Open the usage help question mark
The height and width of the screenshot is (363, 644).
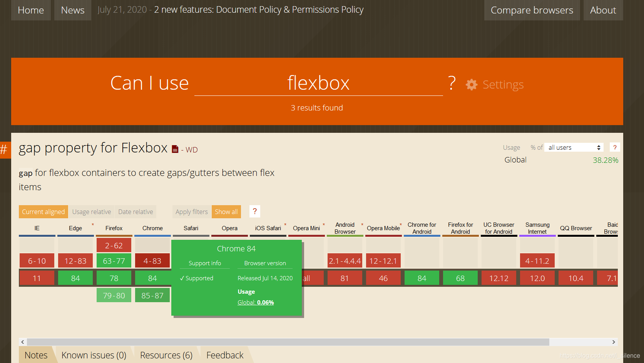(x=615, y=147)
